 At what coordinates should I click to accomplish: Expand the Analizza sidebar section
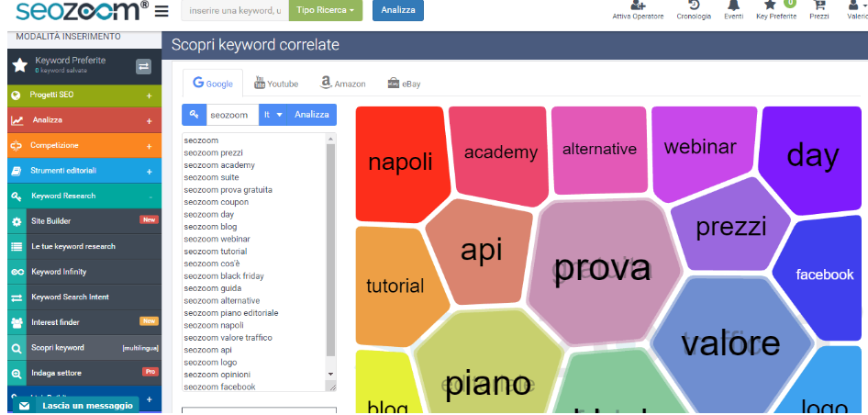(149, 121)
